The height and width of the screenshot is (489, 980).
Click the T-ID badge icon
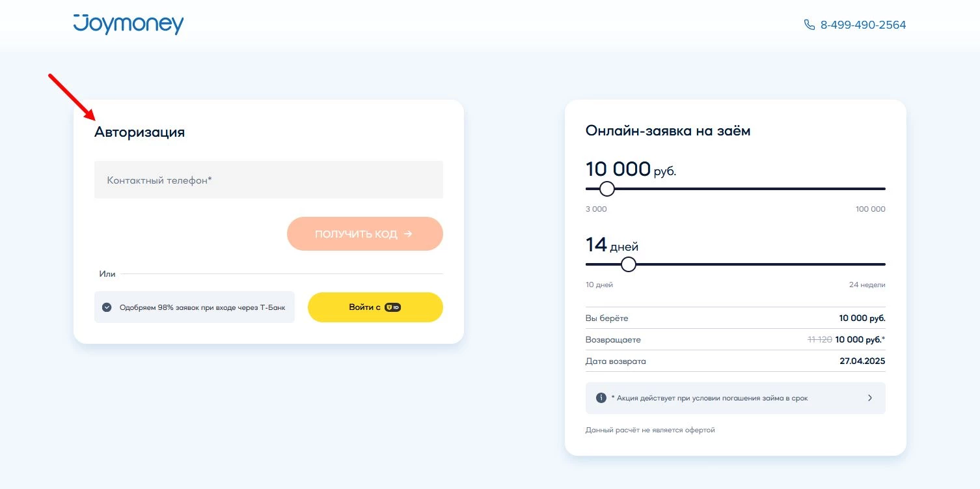(392, 307)
